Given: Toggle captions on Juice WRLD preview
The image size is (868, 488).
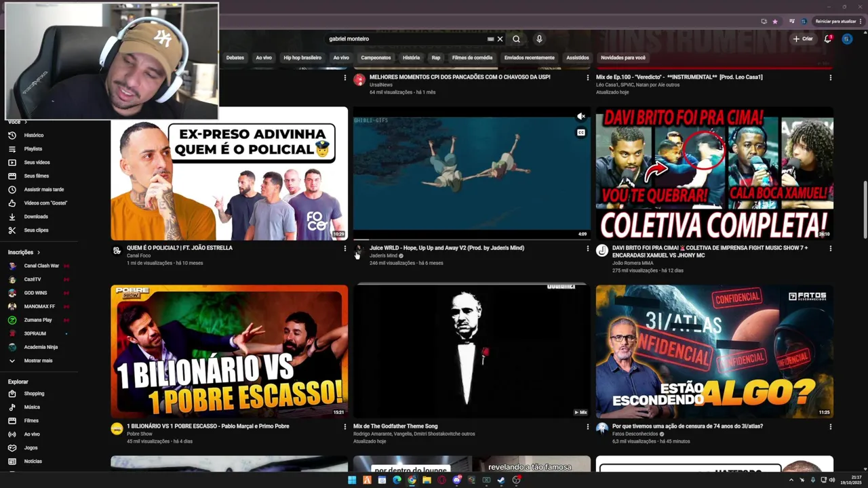Looking at the screenshot, I should (580, 133).
